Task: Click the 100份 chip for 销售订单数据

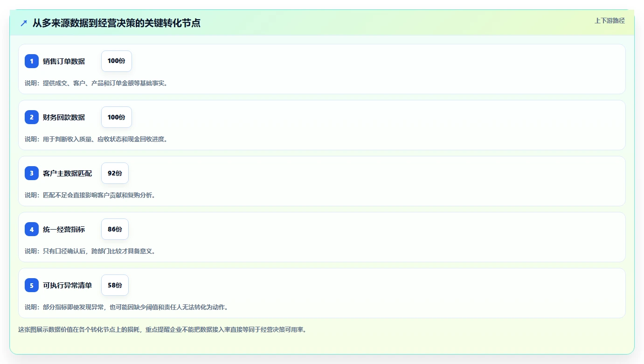Action: pyautogui.click(x=117, y=61)
